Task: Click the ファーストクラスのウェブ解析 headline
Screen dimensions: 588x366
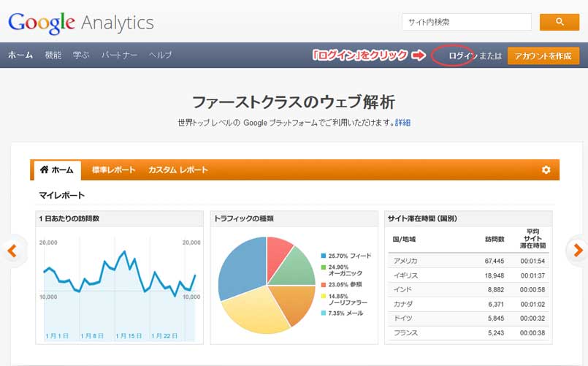Action: pyautogui.click(x=294, y=102)
